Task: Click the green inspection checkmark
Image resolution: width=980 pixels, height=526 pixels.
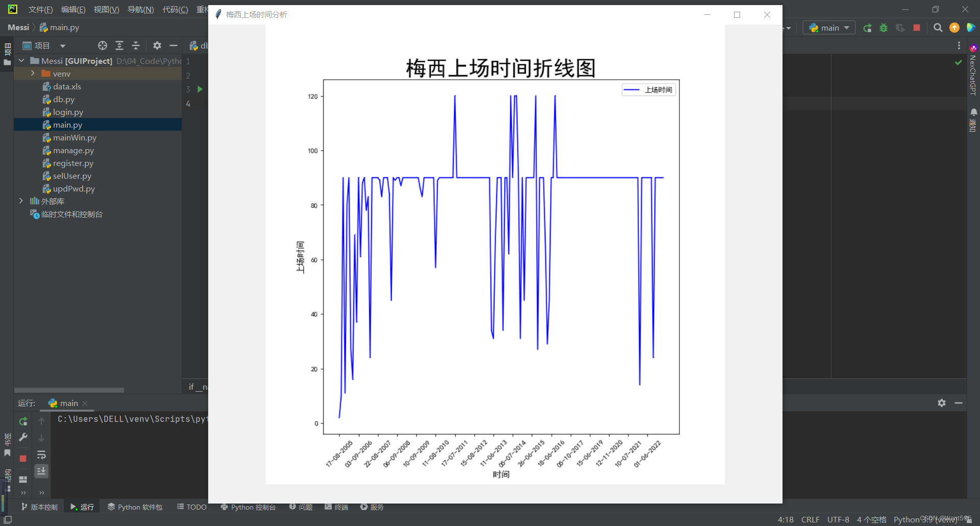Action: coord(959,62)
